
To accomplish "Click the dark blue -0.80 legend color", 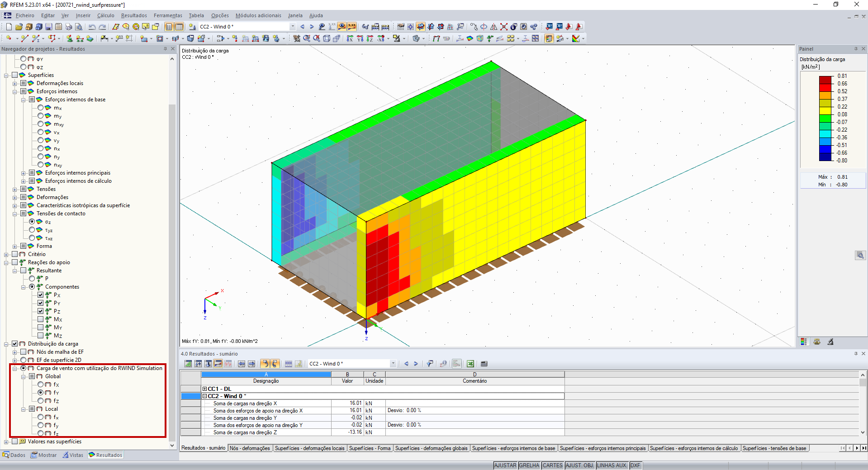I will click(825, 157).
